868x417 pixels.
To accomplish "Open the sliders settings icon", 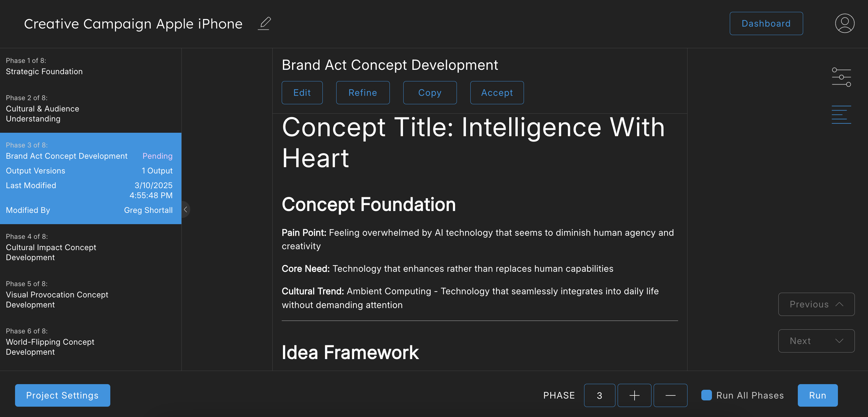I will (841, 77).
